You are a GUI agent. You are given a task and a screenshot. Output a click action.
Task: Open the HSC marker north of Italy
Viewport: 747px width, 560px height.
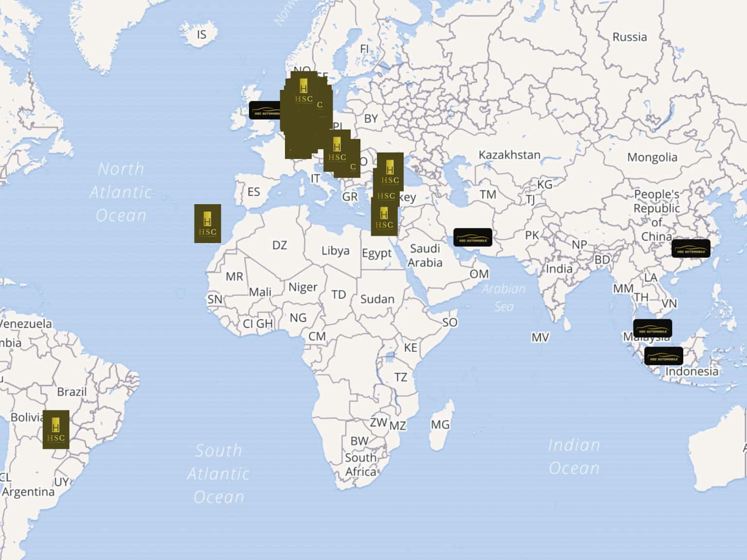click(x=337, y=150)
